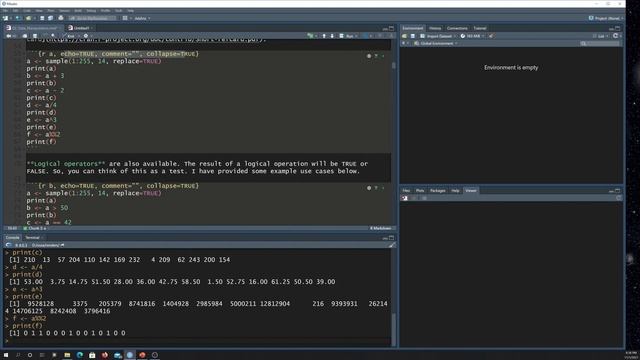Open Microsoft Edge from taskbar
640x360 pixels.
(80, 355)
